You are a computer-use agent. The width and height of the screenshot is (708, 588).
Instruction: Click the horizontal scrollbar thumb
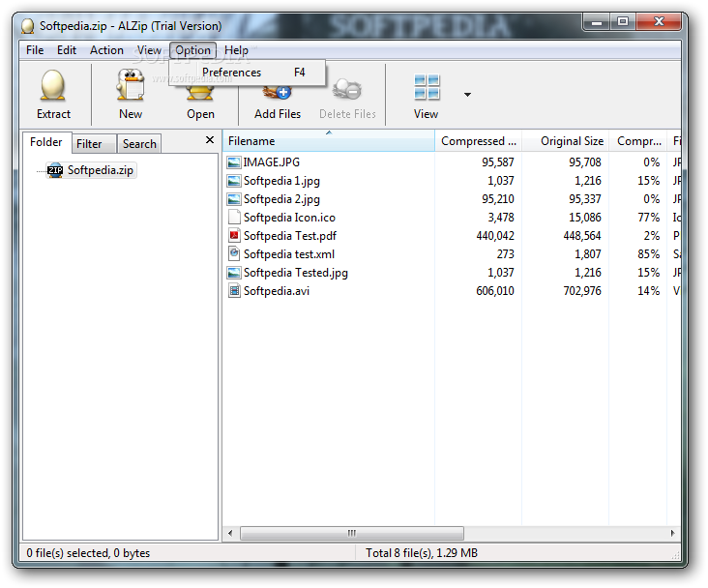tap(352, 533)
